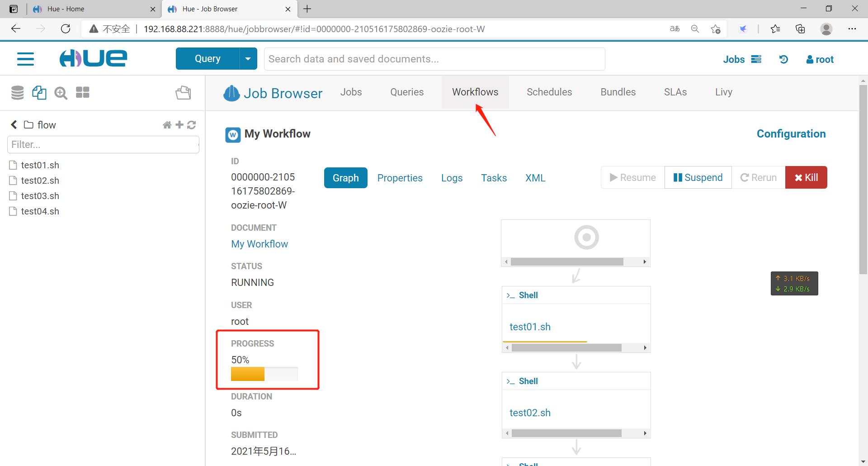
Task: Open test03.sh in file list
Action: point(40,196)
